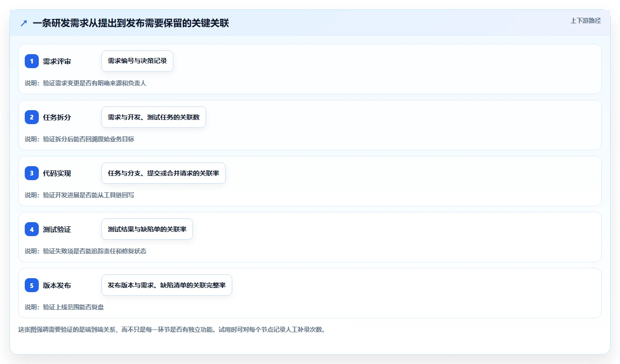The width and height of the screenshot is (620, 364).
Task: Click the step 4 number badge
Action: click(32, 229)
